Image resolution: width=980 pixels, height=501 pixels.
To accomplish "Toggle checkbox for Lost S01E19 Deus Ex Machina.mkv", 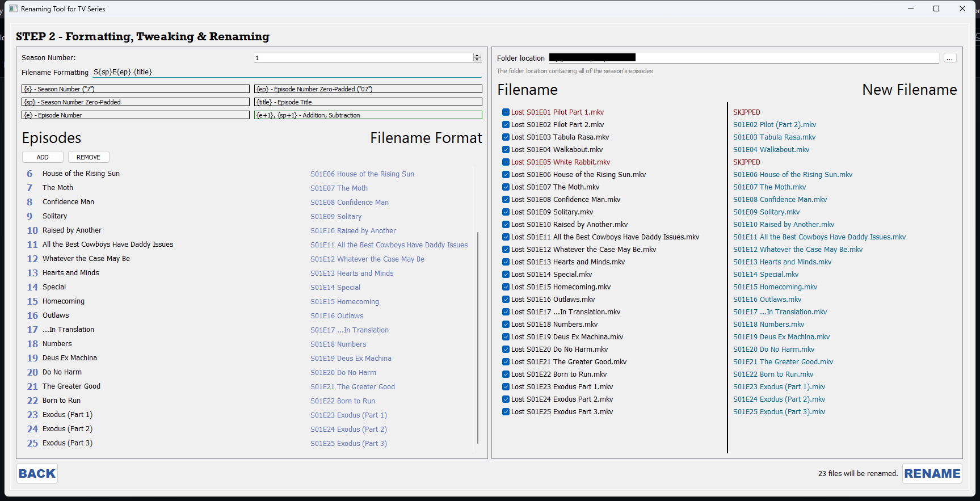I will coord(506,337).
